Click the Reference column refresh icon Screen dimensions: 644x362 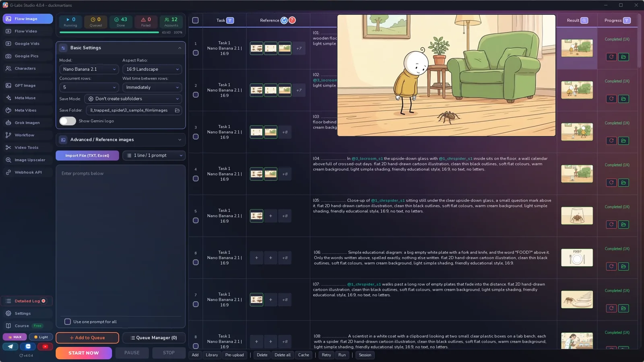[284, 21]
